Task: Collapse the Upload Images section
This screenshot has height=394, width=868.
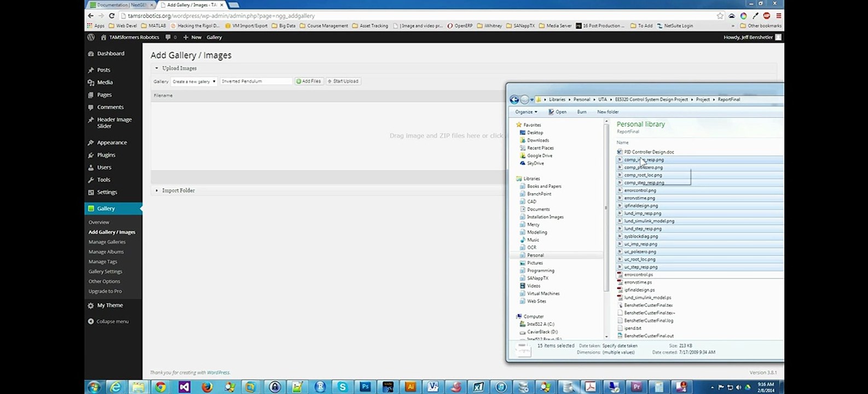Action: [x=157, y=68]
